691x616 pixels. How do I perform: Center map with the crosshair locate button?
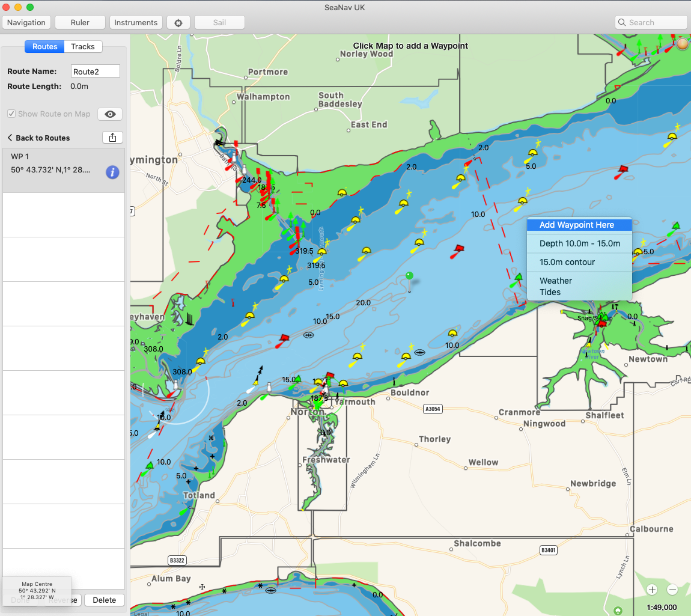[x=178, y=22]
